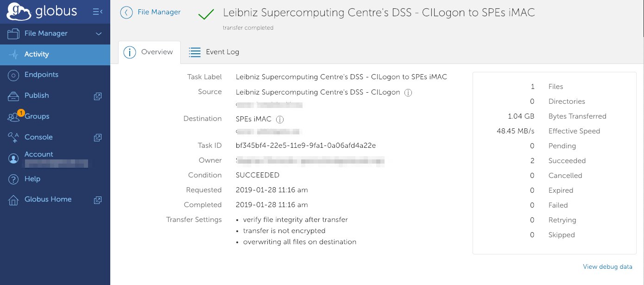644x285 pixels.
Task: Click the Publish tray icon
Action: pyautogui.click(x=13, y=96)
